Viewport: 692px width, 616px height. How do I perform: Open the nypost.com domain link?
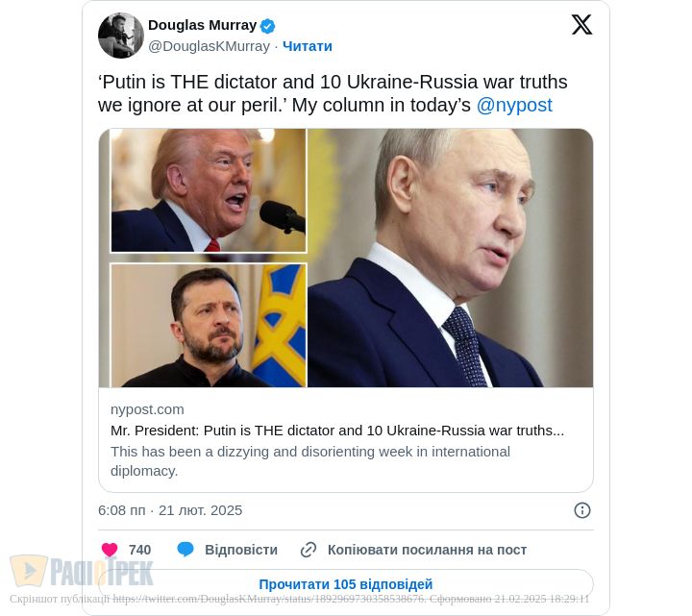(147, 409)
